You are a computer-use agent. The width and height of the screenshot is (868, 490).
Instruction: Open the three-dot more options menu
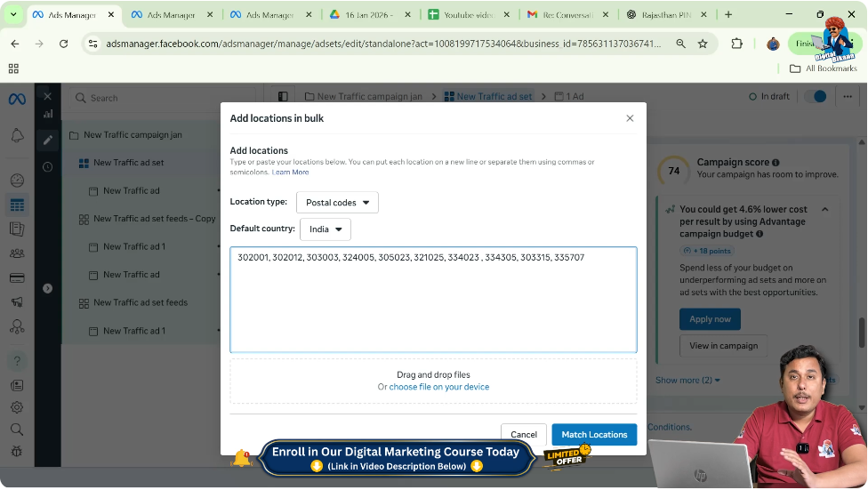(x=848, y=96)
